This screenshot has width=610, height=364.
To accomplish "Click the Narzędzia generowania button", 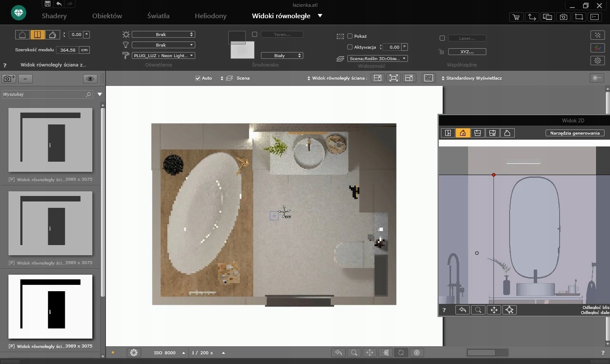I will [574, 133].
